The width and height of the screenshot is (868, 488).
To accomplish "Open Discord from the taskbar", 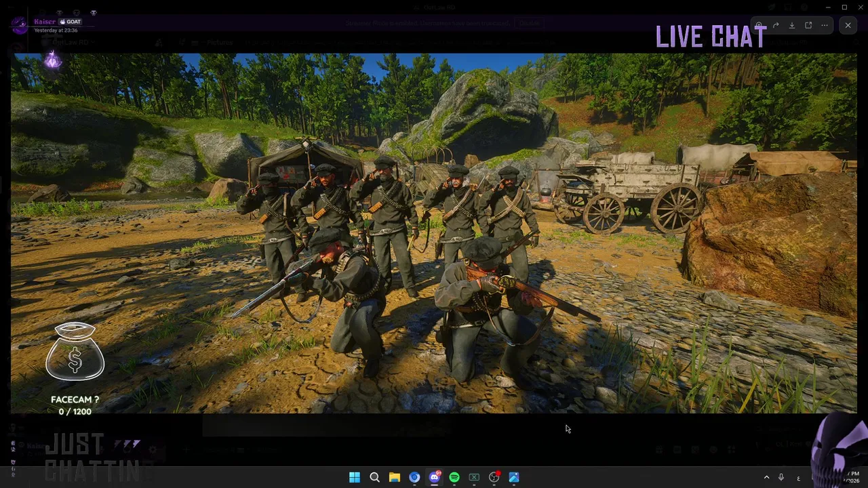I will (x=434, y=477).
